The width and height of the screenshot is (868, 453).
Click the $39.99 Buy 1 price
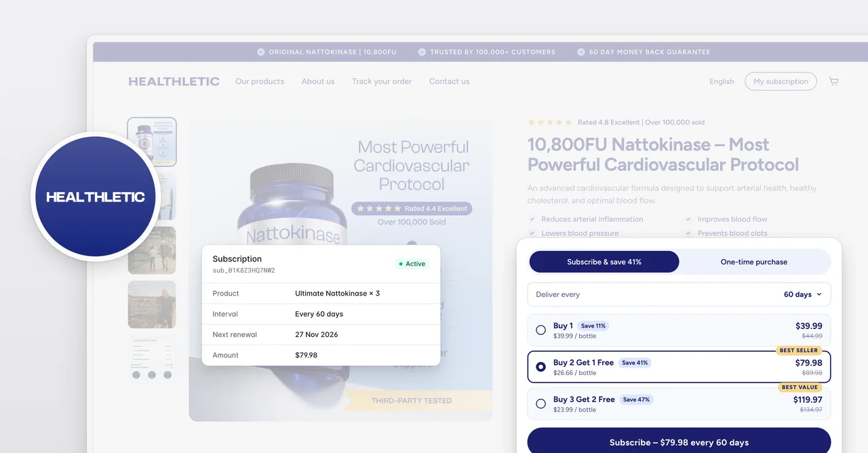coord(809,326)
